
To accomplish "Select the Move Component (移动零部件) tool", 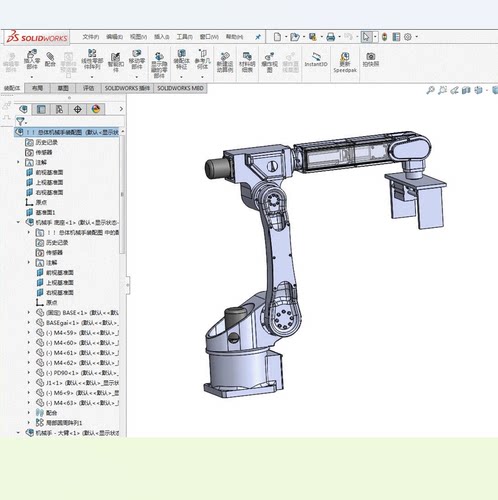I will pos(136,59).
